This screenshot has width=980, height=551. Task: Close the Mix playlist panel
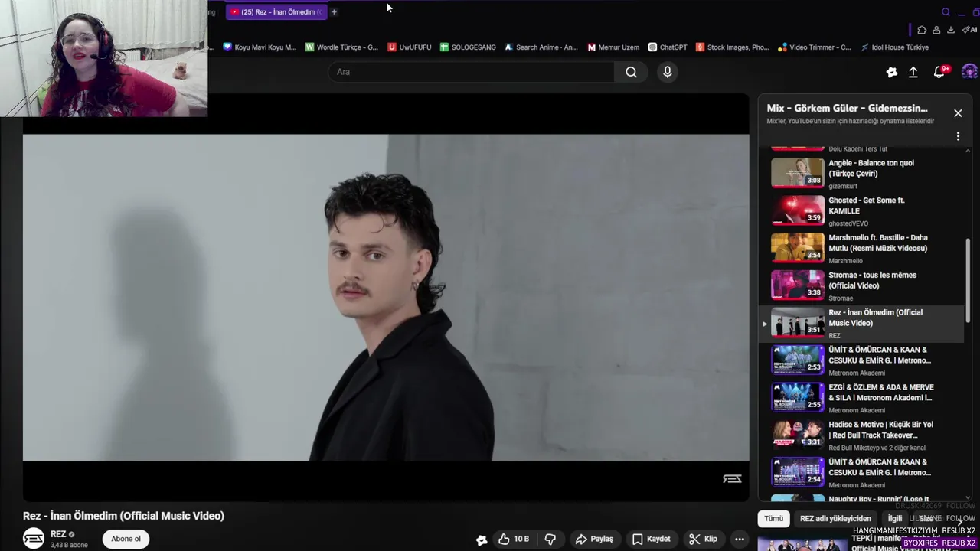point(958,113)
